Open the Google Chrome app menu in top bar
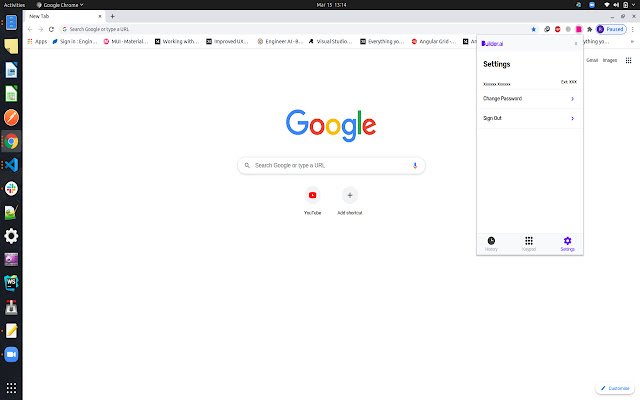This screenshot has width=640, height=400. [60, 5]
